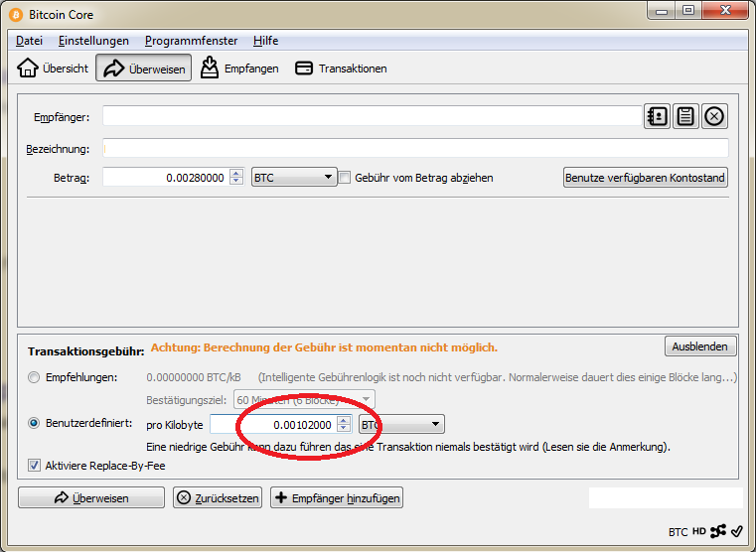Go to Übersicht overview tab
The height and width of the screenshot is (552, 756).
pos(53,69)
